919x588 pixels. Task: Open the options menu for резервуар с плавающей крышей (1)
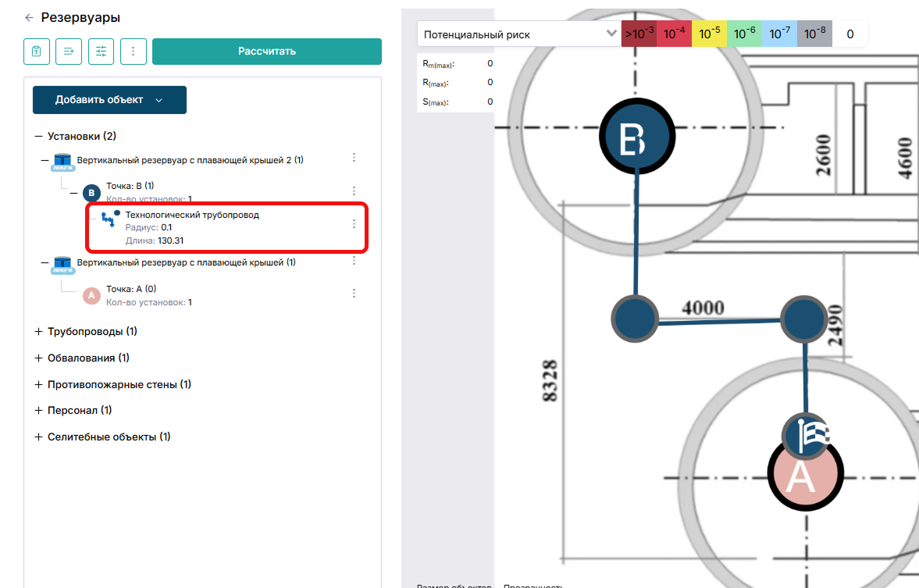click(x=354, y=261)
